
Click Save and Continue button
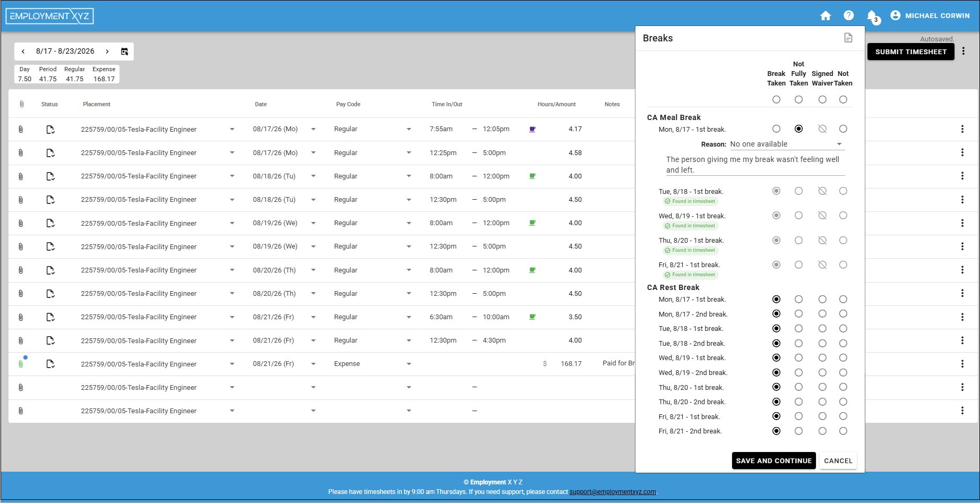(773, 461)
